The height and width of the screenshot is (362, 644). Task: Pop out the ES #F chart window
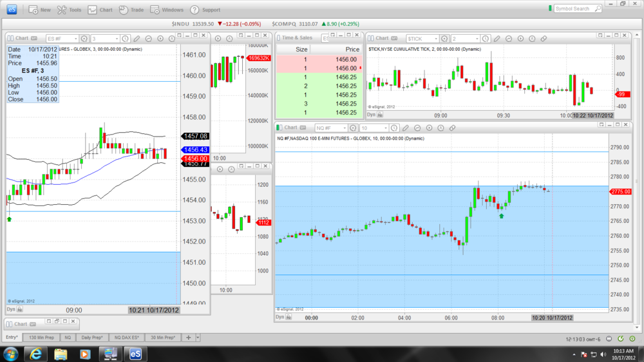pos(180,35)
